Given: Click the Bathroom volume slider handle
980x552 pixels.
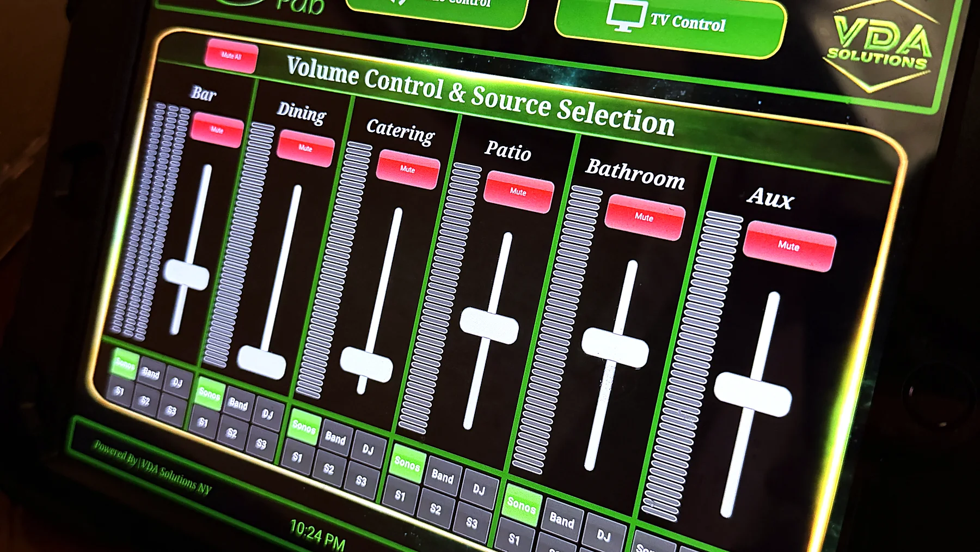Looking at the screenshot, I should (x=615, y=347).
